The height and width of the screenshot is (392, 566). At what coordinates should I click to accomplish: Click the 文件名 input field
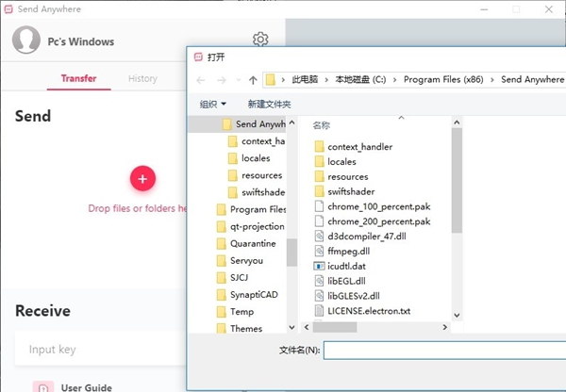444,351
